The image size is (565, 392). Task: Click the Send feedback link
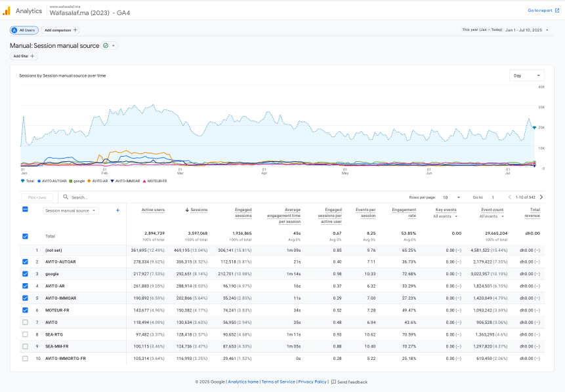point(350,382)
